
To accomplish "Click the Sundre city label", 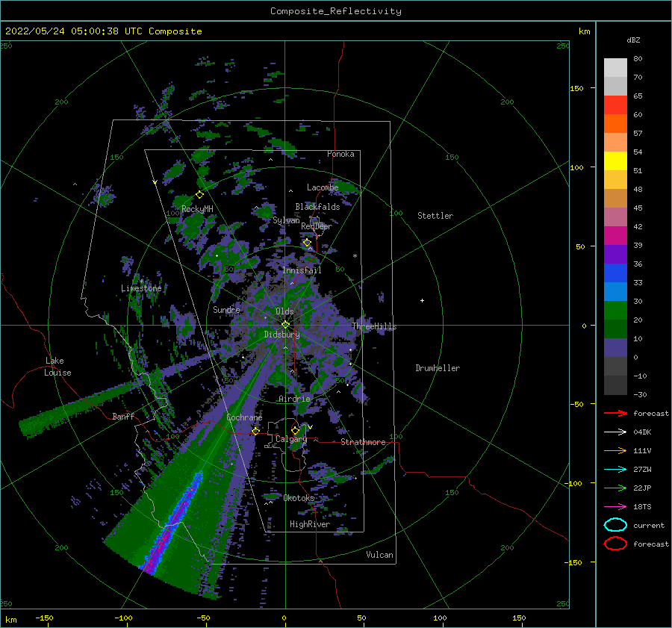I will click(x=226, y=309).
